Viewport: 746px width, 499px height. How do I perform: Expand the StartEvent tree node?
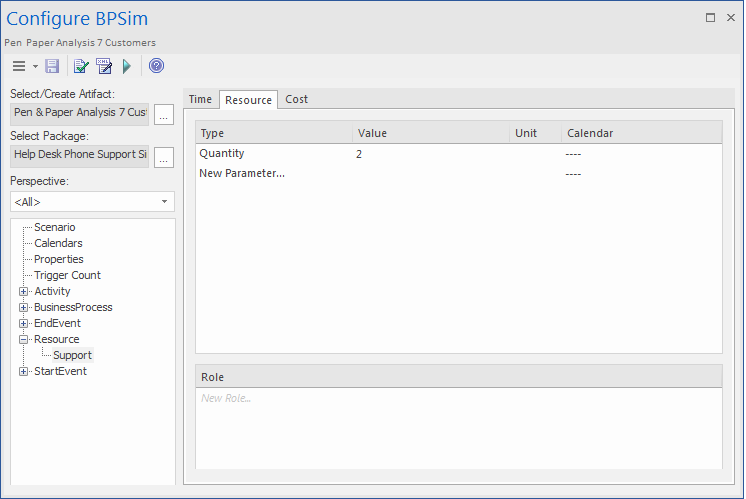point(24,372)
